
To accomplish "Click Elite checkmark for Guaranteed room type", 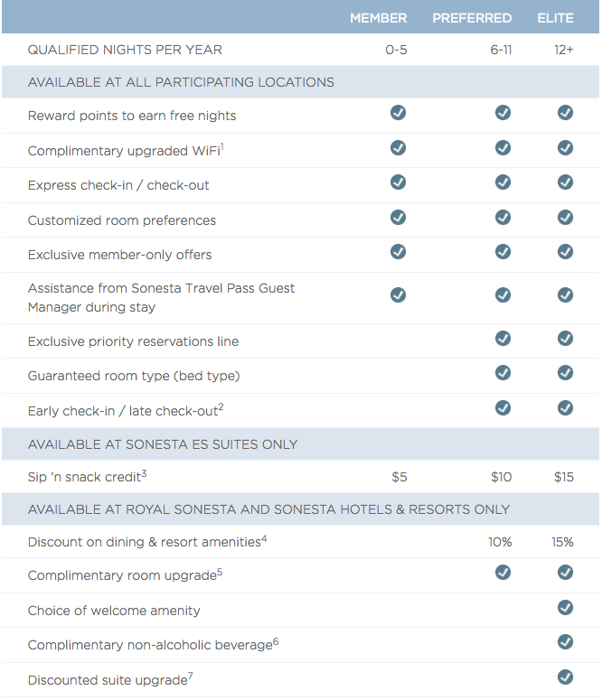I will [565, 373].
